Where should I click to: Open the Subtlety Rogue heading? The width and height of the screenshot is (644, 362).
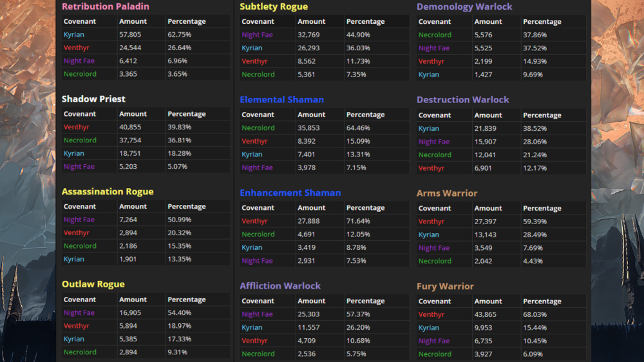coord(274,7)
